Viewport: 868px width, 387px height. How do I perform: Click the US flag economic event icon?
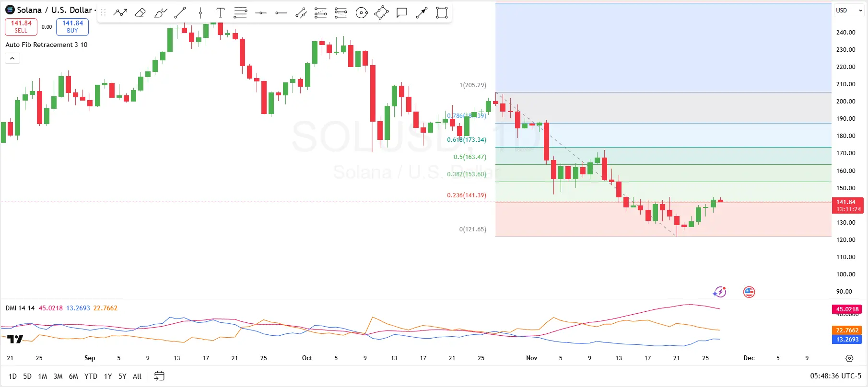[x=749, y=292]
